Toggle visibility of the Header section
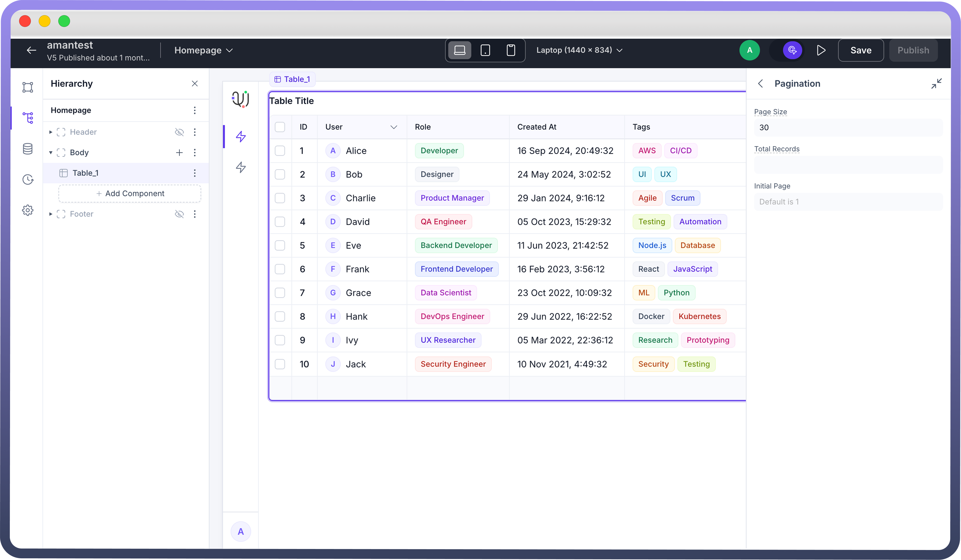961x560 pixels. 179,132
